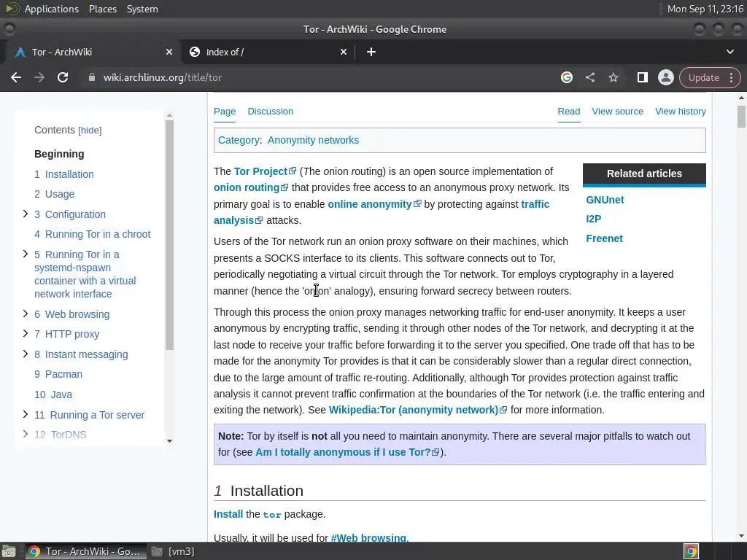Click the contents sidebar scrollbar thumb

coord(169,234)
